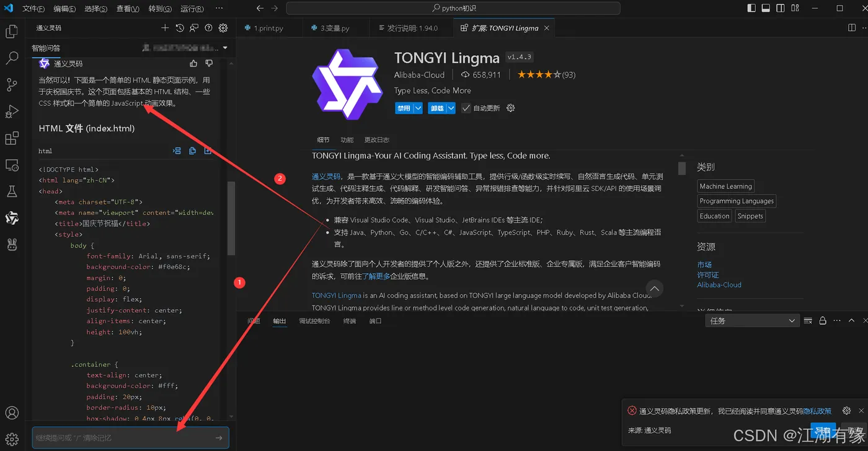The image size is (868, 451).
Task: Switch to the 3.变量.py tab
Action: (x=335, y=28)
